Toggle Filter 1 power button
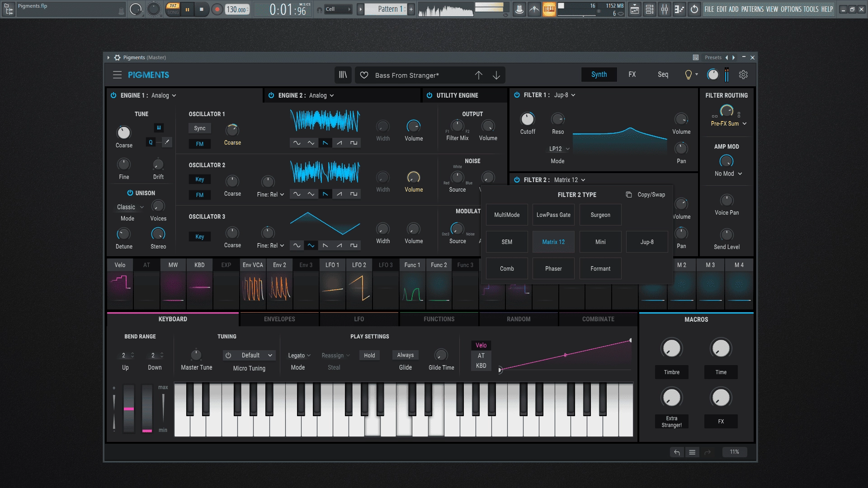 tap(517, 95)
